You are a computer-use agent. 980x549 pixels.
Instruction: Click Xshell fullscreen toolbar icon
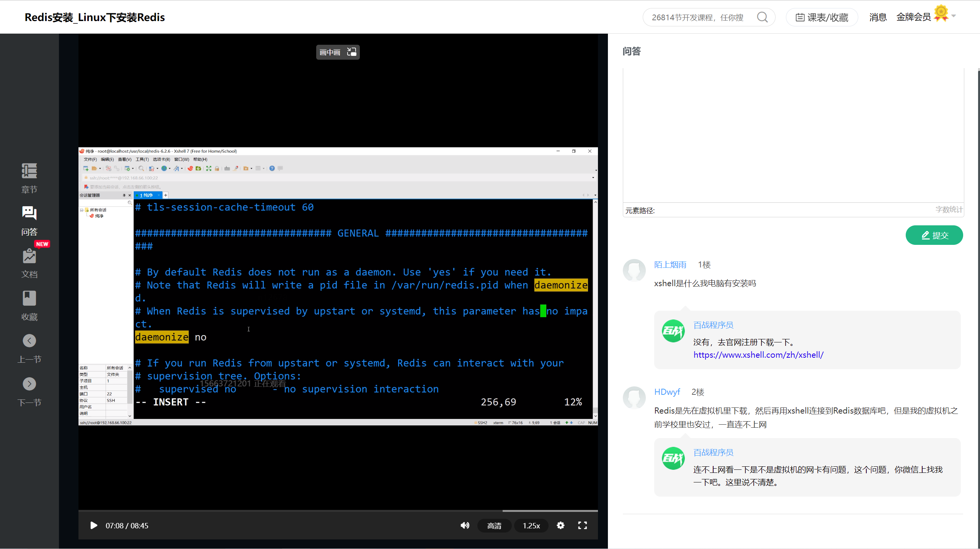tap(209, 168)
